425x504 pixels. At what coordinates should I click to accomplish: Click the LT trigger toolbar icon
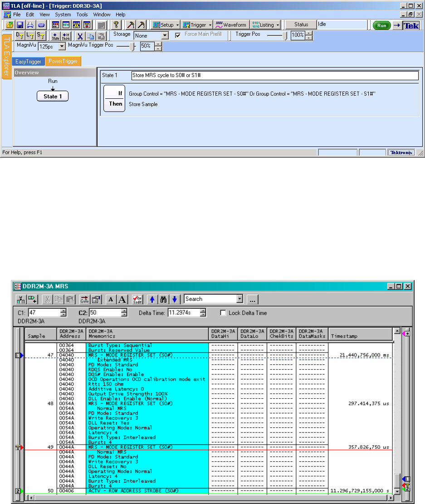[30, 36]
